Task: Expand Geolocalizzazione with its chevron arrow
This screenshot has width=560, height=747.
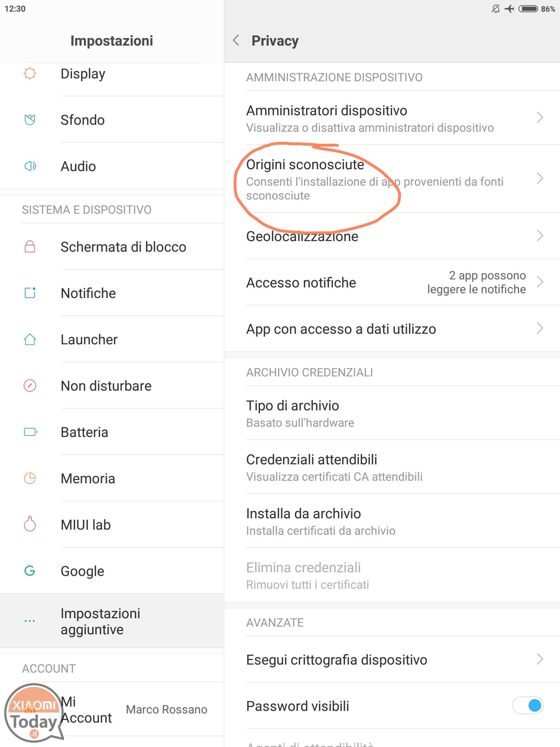Action: (x=540, y=236)
